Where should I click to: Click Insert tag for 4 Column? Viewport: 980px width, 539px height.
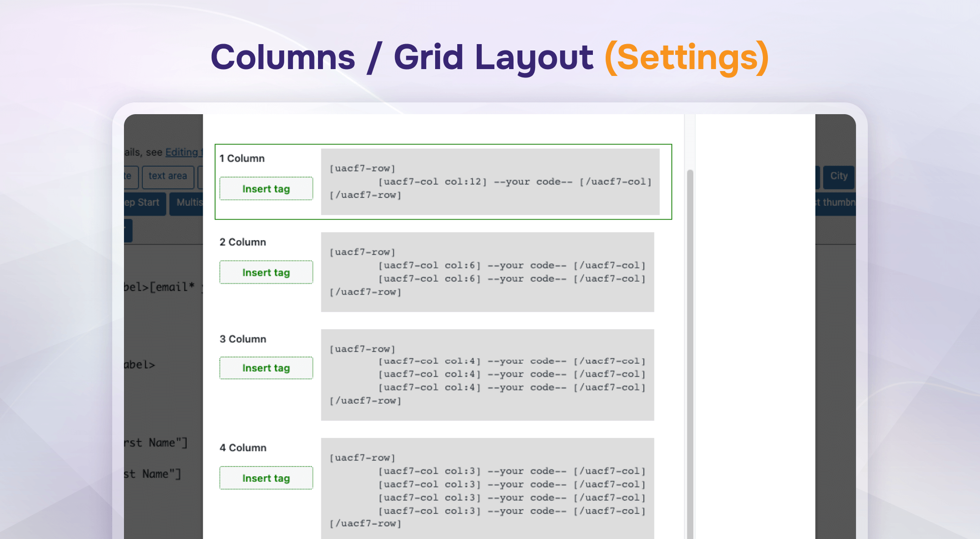[266, 478]
